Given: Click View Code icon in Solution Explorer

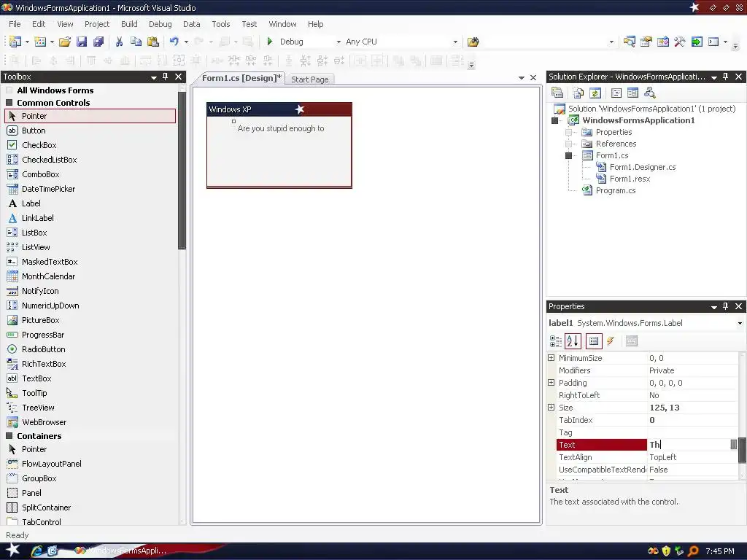Looking at the screenshot, I should 616,93.
